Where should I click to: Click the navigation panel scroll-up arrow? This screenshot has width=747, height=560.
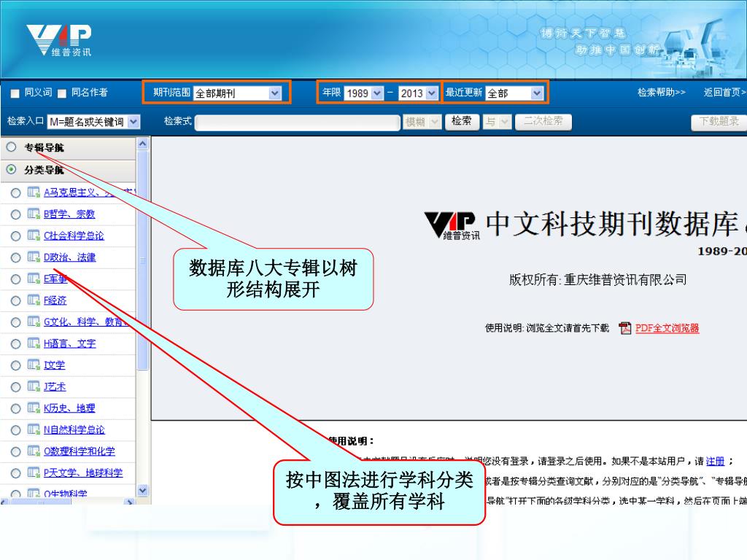142,144
